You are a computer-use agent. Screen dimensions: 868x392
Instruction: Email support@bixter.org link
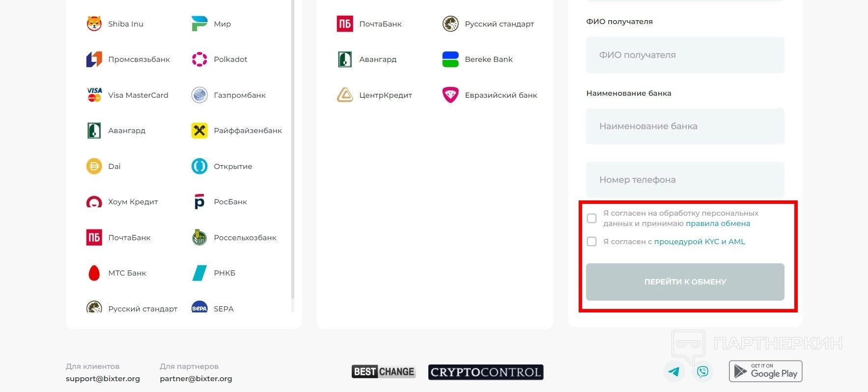pyautogui.click(x=103, y=379)
